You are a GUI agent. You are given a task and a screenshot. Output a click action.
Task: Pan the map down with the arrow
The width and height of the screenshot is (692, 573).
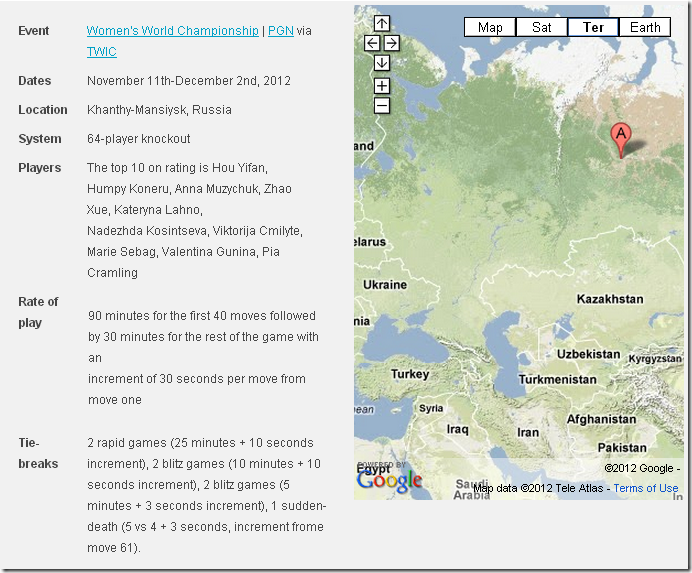(382, 63)
